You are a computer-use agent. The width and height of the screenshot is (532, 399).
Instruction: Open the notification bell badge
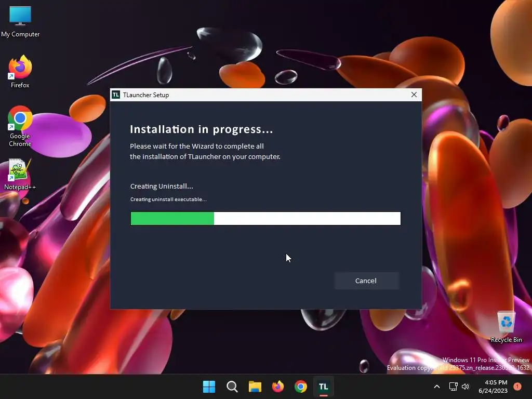[517, 387]
